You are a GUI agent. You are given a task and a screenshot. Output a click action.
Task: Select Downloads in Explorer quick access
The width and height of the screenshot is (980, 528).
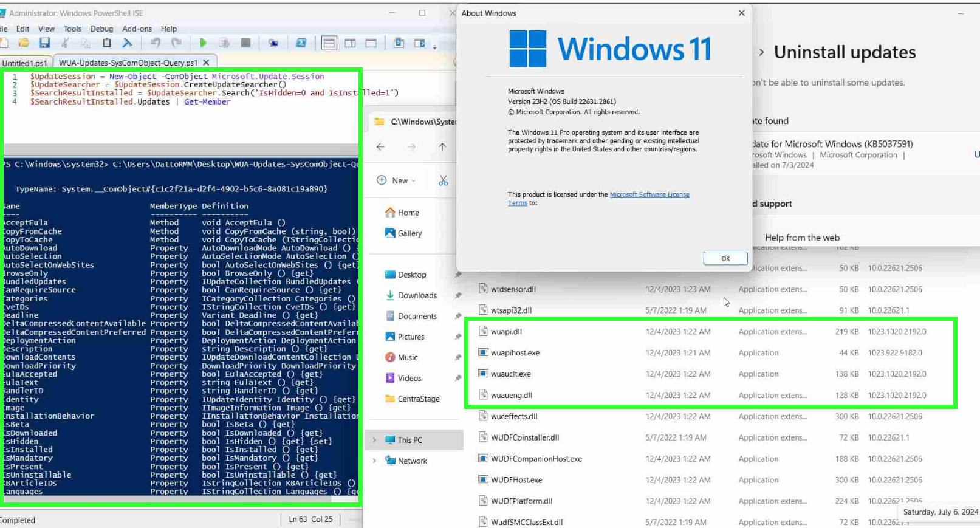click(411, 295)
